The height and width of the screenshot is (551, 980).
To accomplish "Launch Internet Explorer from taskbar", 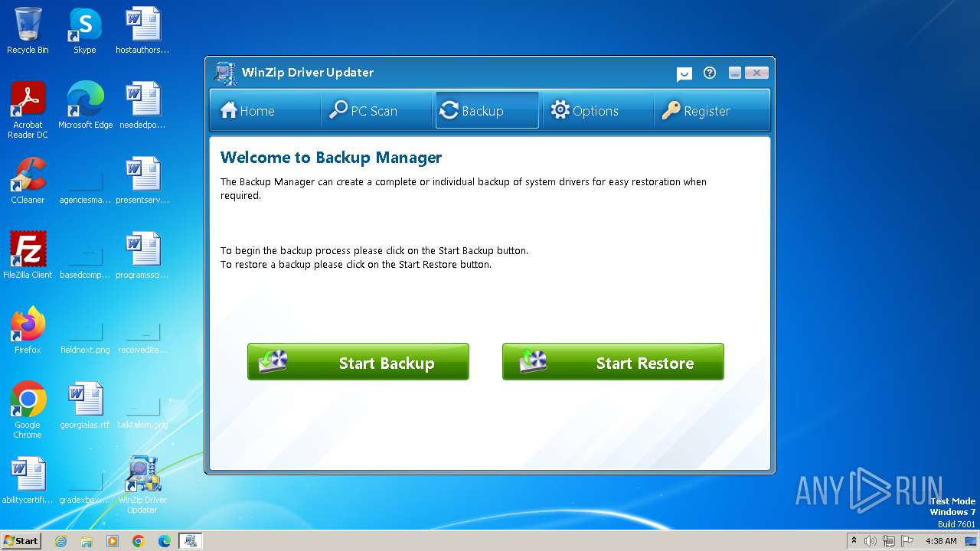I will 60,541.
